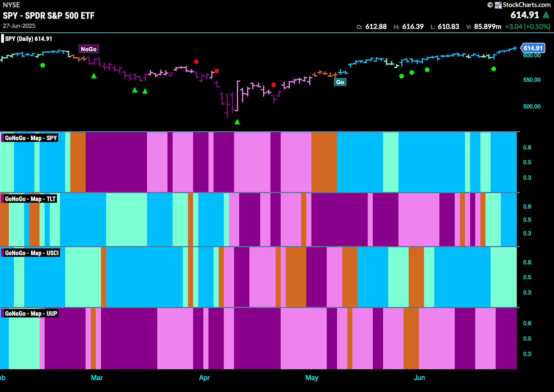Expand the GoNoGo - Map - USCI panel

click(x=31, y=253)
